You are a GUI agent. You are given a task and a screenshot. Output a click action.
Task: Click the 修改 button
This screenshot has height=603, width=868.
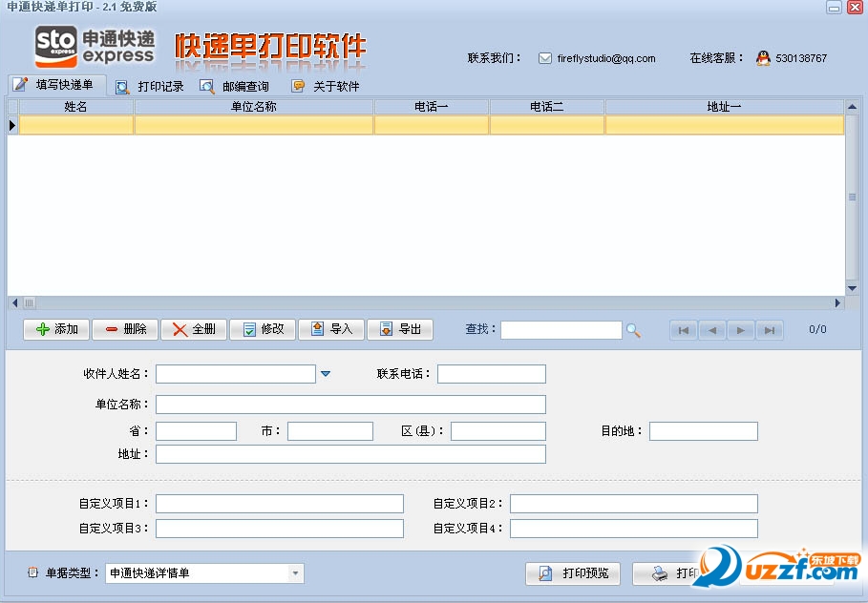pyautogui.click(x=263, y=329)
